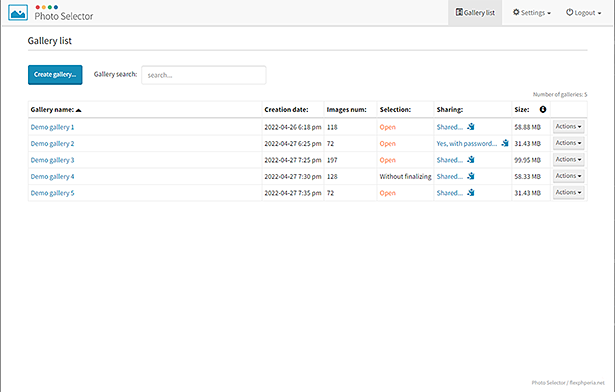Click the 2022-04-27 7:30 pm date
The height and width of the screenshot is (392, 615).
pyautogui.click(x=293, y=177)
